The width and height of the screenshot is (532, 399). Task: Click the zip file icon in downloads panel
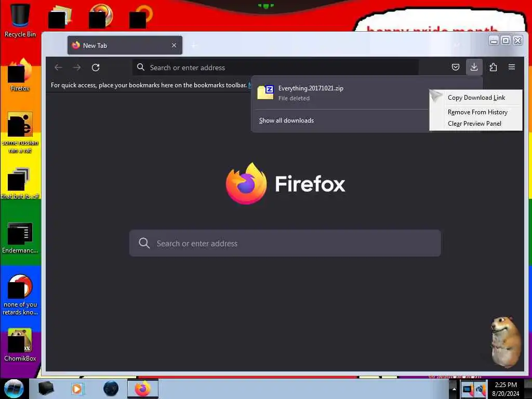[x=265, y=92]
